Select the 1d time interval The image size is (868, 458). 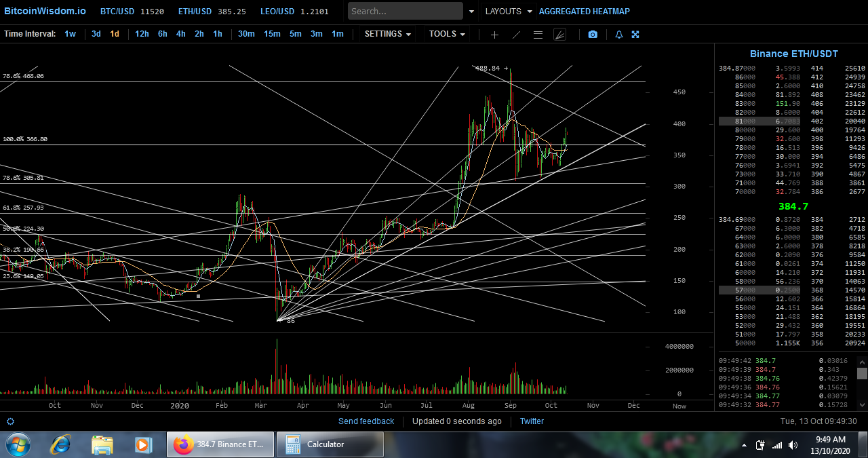pos(115,34)
